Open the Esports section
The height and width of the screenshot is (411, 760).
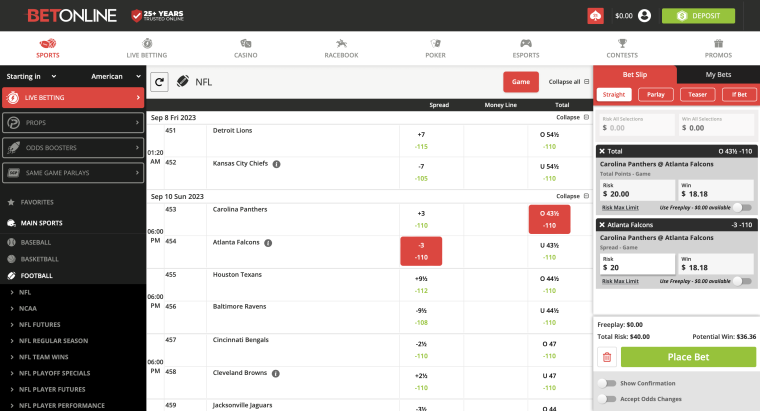[526, 48]
